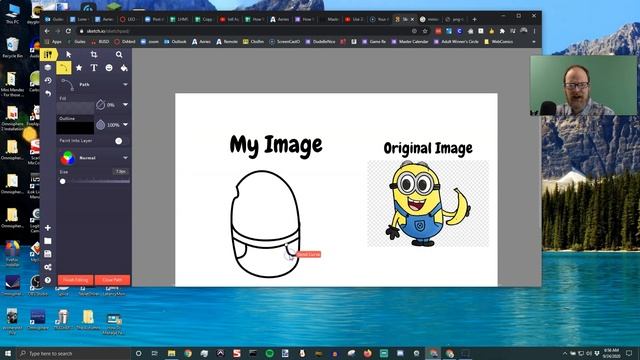Viewport: 640px width, 360px height.
Task: Click the plus icon to add new
Action: click(48, 228)
